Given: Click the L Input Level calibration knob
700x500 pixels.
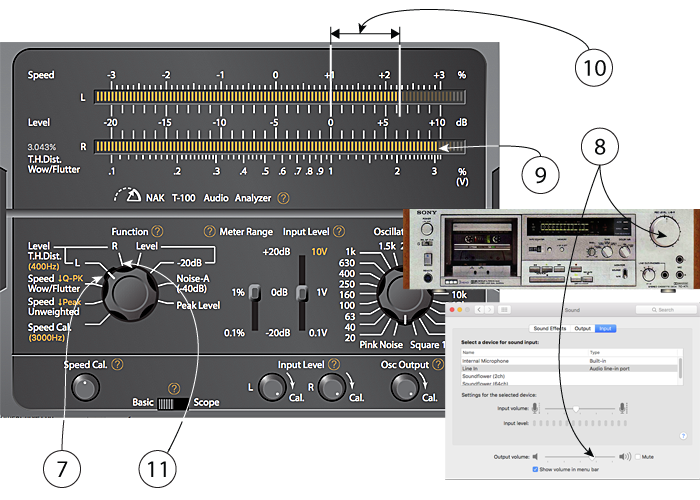Looking at the screenshot, I should [x=272, y=387].
